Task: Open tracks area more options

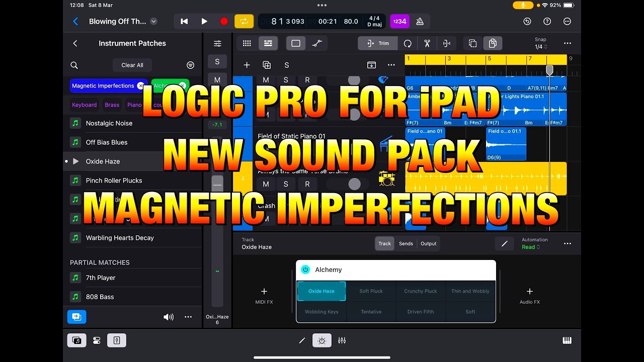Action: pos(568,43)
